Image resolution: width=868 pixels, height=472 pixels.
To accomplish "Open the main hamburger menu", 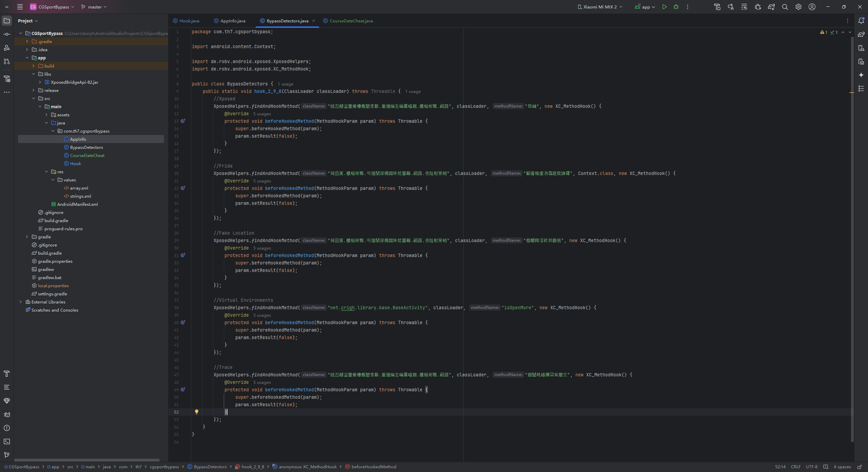I will click(x=20, y=7).
